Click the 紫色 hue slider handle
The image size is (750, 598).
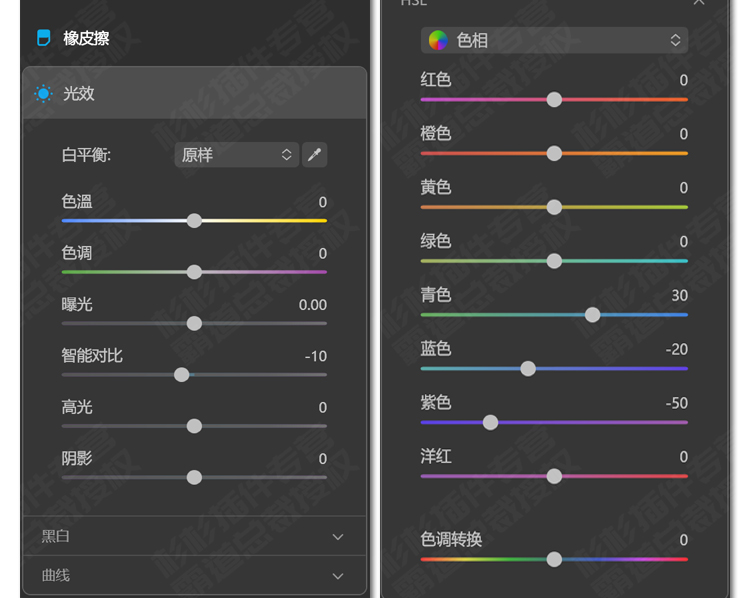coord(490,422)
